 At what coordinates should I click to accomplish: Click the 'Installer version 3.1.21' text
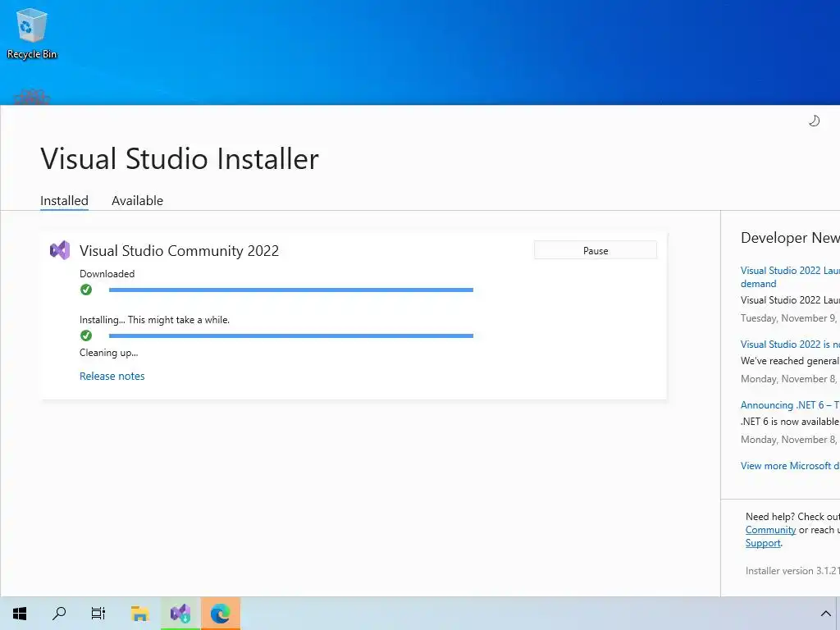(792, 571)
